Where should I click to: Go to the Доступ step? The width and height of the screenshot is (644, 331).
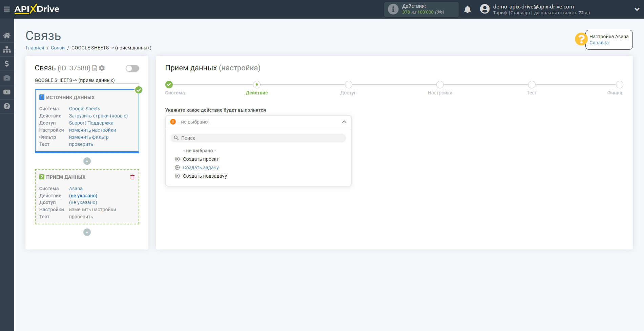pos(348,85)
